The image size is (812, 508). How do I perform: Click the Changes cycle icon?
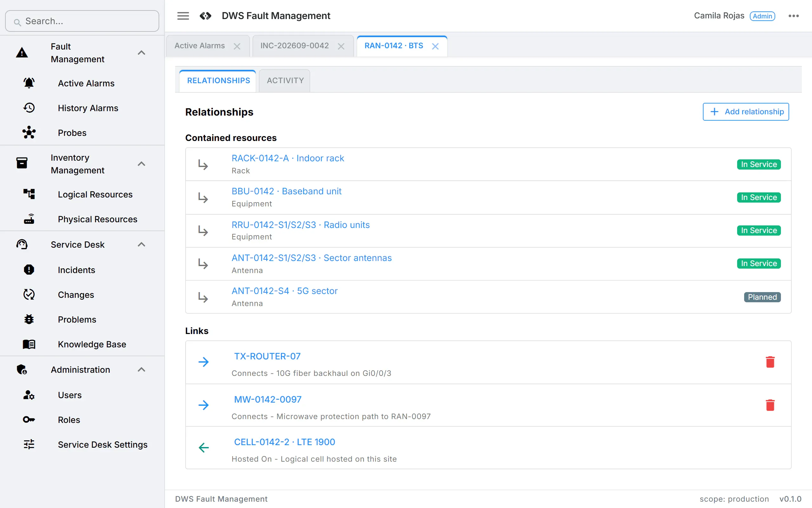coord(29,295)
